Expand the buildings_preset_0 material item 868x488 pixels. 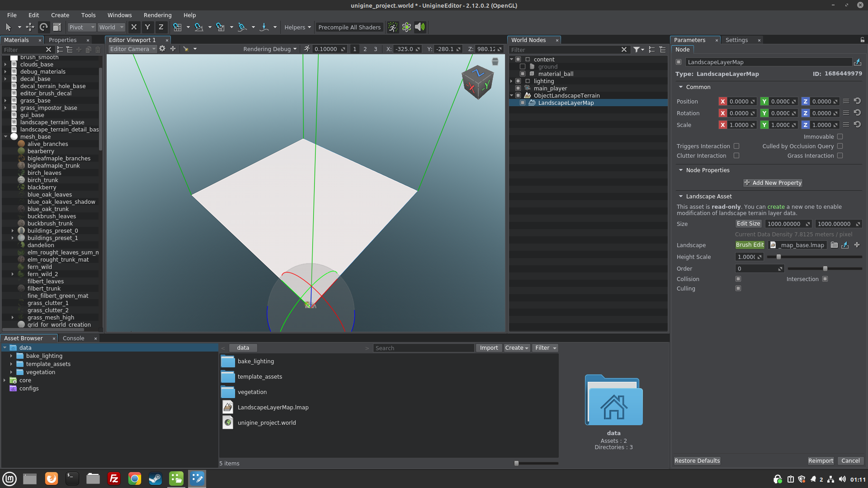coord(13,230)
